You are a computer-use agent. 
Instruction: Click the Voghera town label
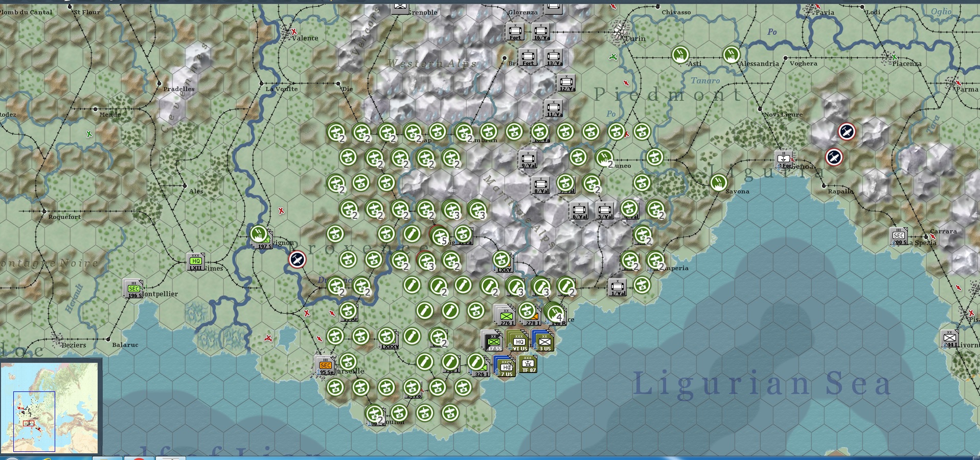[803, 64]
